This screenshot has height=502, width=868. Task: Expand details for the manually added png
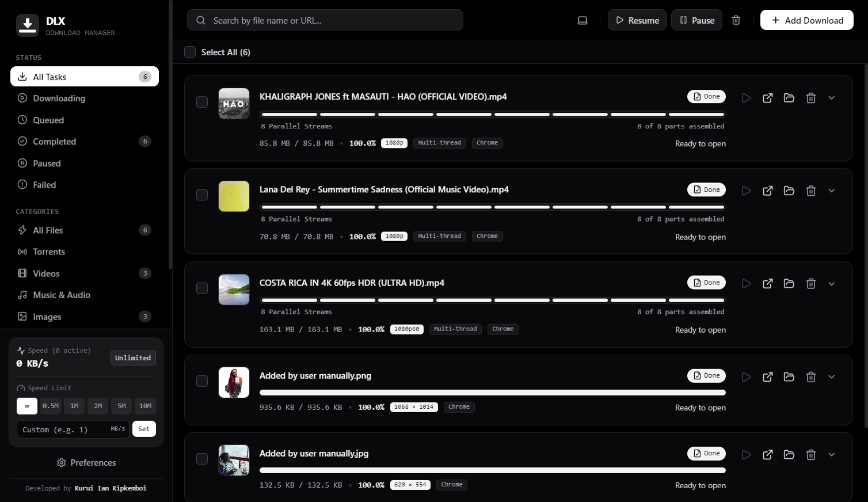click(x=832, y=377)
